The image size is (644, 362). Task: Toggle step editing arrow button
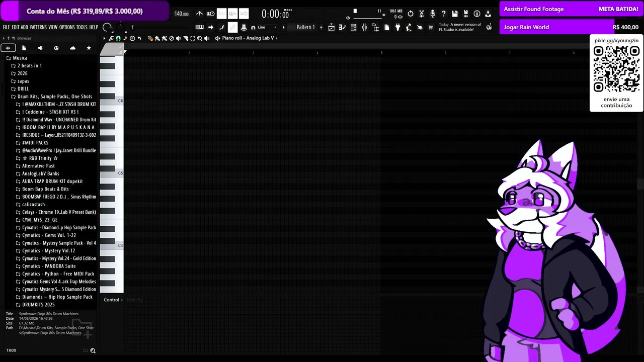211,27
